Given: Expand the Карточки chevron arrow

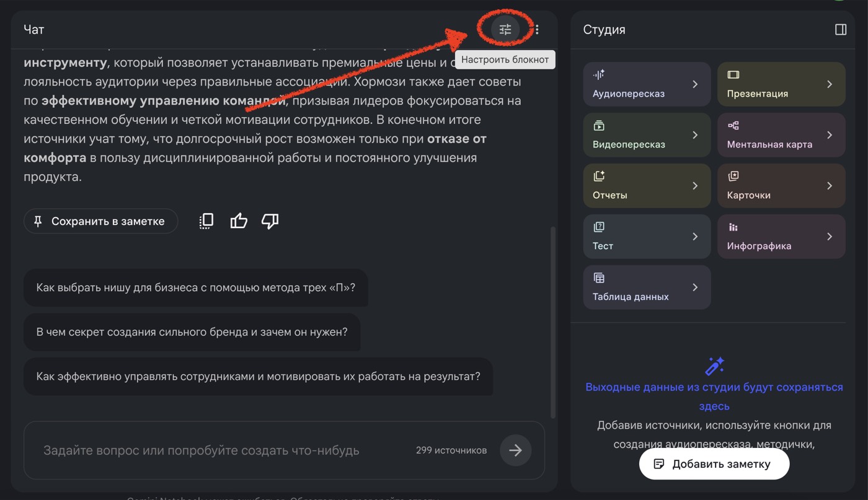Looking at the screenshot, I should 830,186.
